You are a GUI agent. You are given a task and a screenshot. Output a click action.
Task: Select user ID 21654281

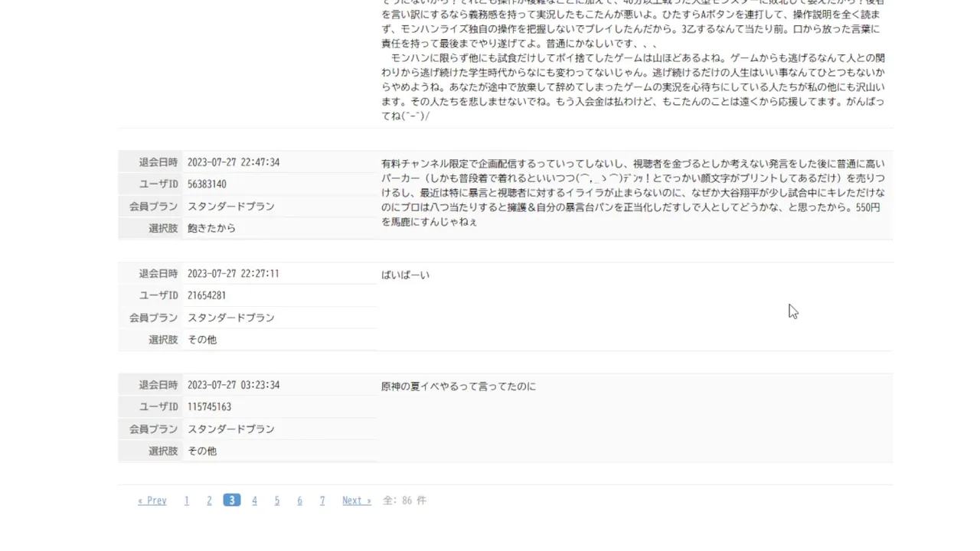pyautogui.click(x=207, y=295)
